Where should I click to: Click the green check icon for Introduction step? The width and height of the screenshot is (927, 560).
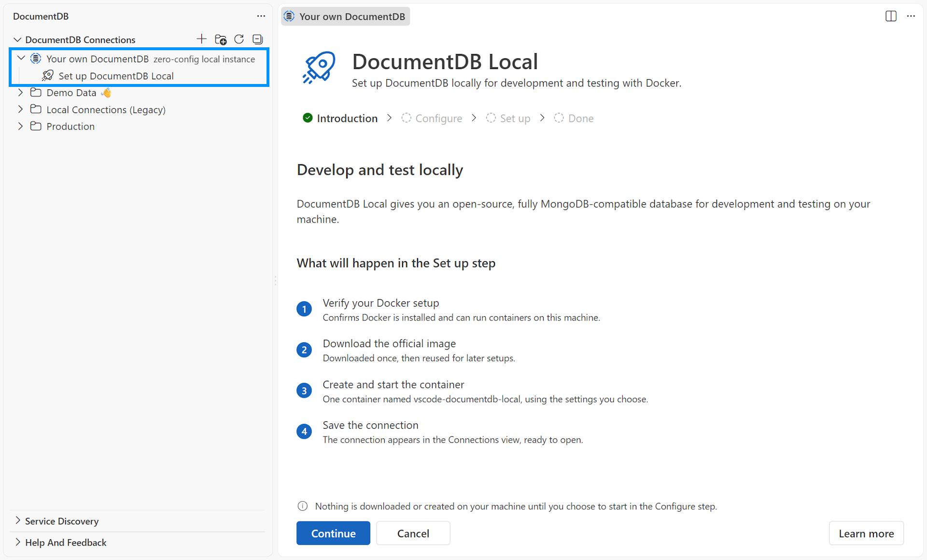[308, 118]
